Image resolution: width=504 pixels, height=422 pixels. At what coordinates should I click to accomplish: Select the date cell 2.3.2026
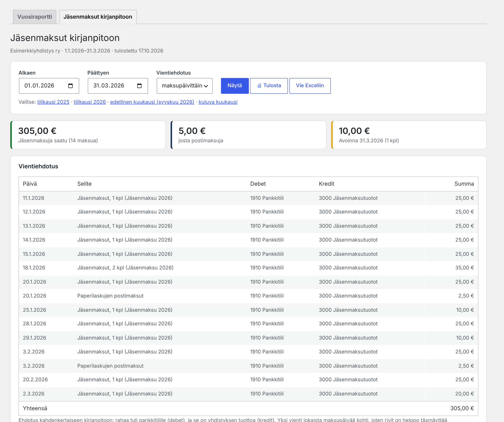click(x=34, y=394)
